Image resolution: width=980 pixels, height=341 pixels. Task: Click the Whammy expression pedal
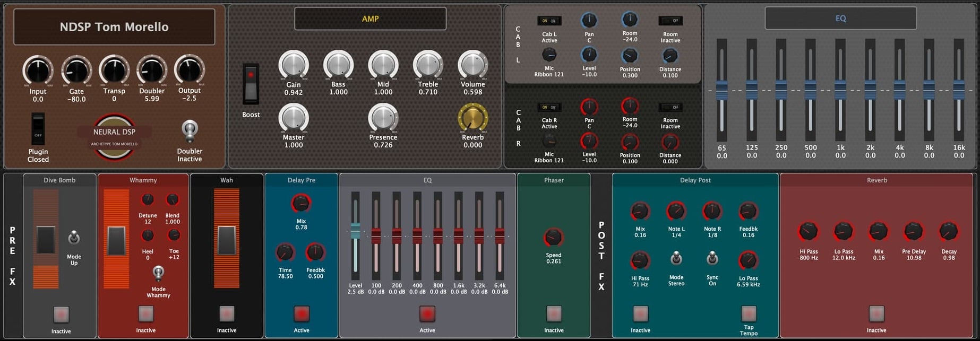click(116, 241)
